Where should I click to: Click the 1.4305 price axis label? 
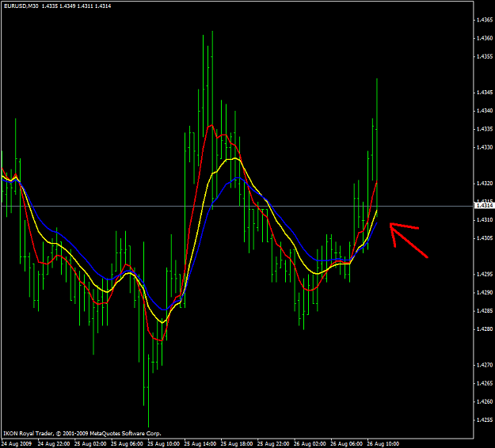pyautogui.click(x=485, y=238)
